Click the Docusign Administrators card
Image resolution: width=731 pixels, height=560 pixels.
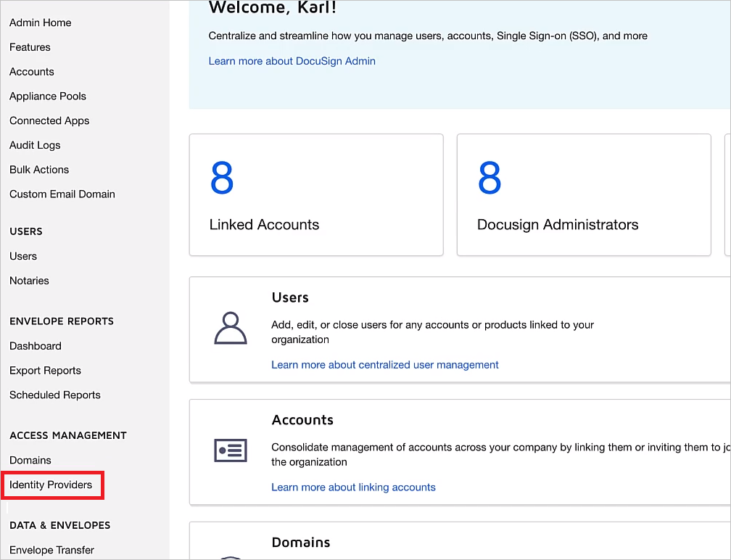pos(584,195)
